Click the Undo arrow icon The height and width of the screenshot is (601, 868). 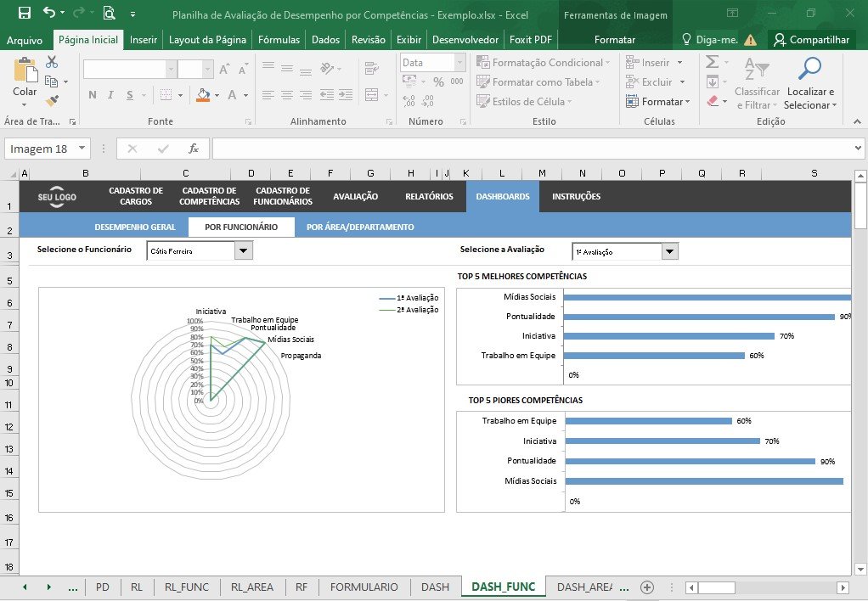49,12
